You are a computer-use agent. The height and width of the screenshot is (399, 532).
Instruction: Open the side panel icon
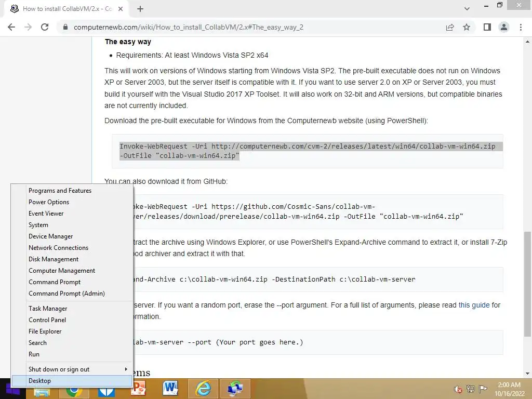coord(487,27)
